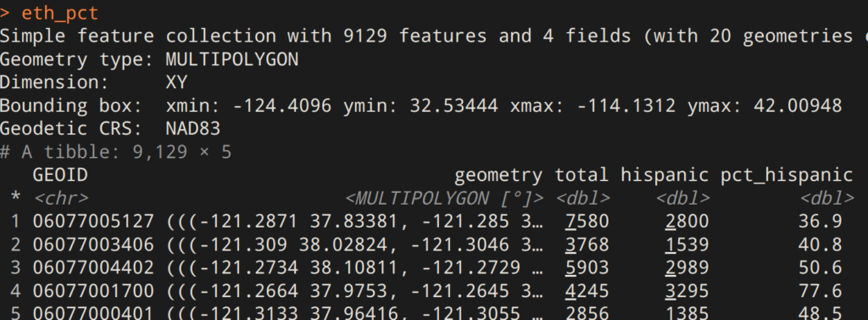Viewport: 868px width, 320px height.
Task: Click the NAD83 CRS value
Action: (193, 129)
